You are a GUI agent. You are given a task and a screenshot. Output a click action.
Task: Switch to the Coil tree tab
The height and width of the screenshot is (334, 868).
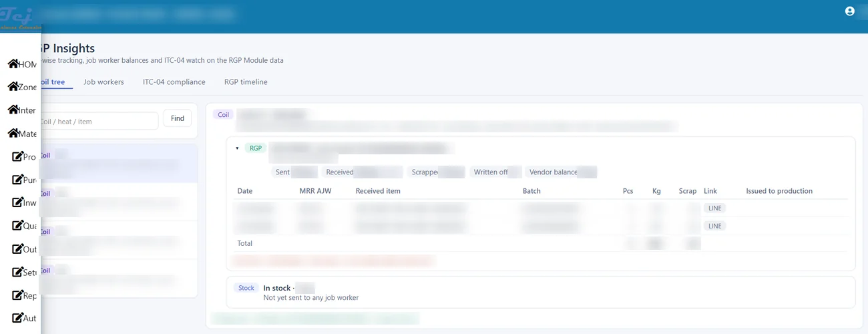tap(53, 82)
